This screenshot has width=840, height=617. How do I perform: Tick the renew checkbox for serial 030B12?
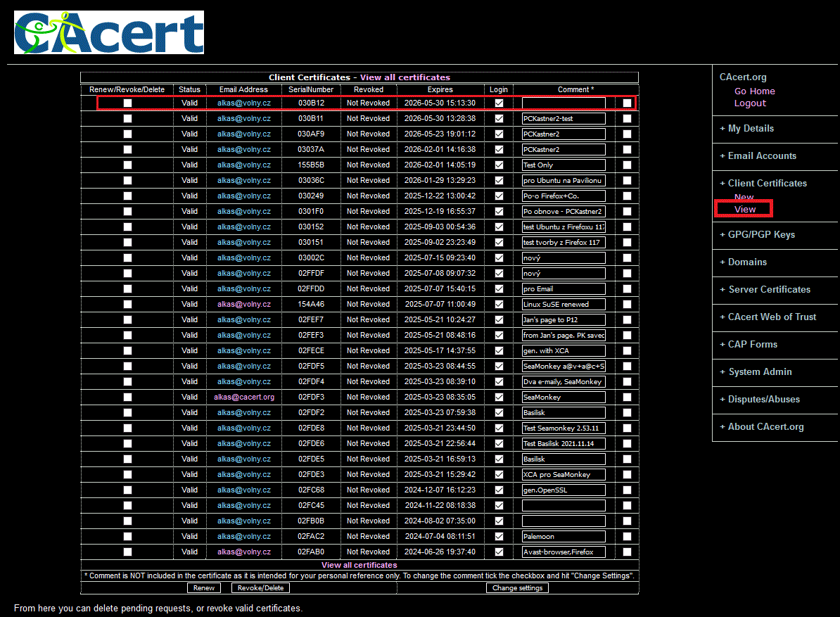(x=127, y=103)
